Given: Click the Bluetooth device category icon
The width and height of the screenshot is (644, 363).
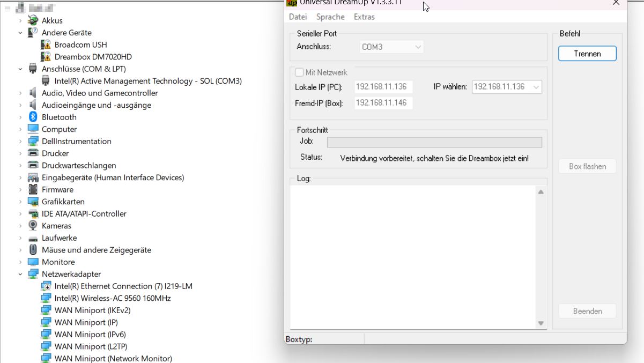Looking at the screenshot, I should pos(33,117).
